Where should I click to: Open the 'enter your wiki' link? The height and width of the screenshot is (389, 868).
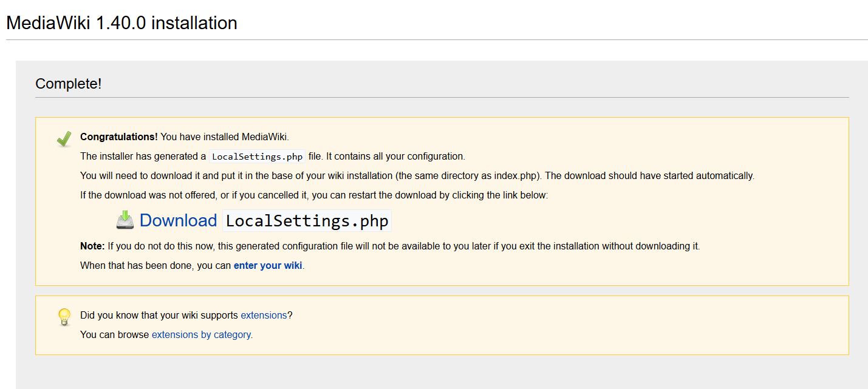(268, 266)
